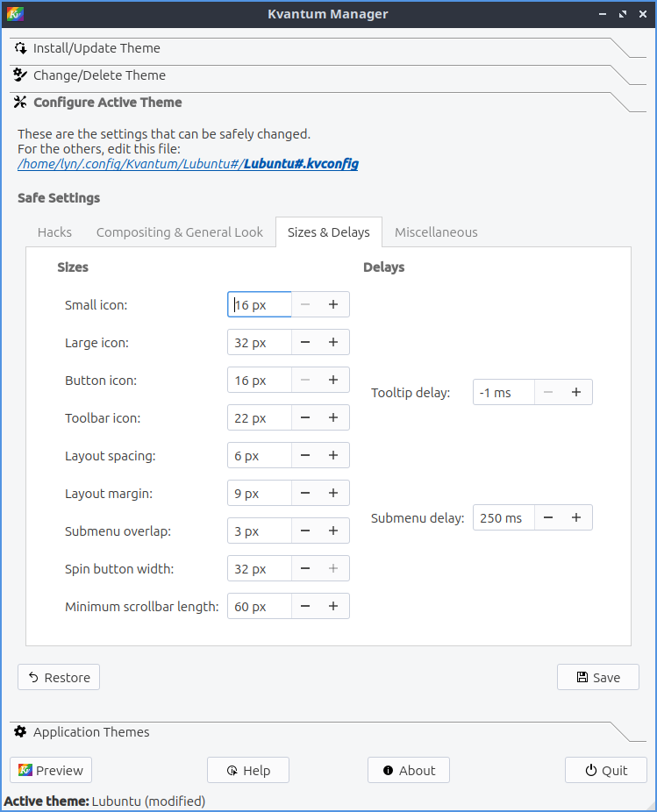Increase Tooltip delay with plus button

pyautogui.click(x=576, y=392)
